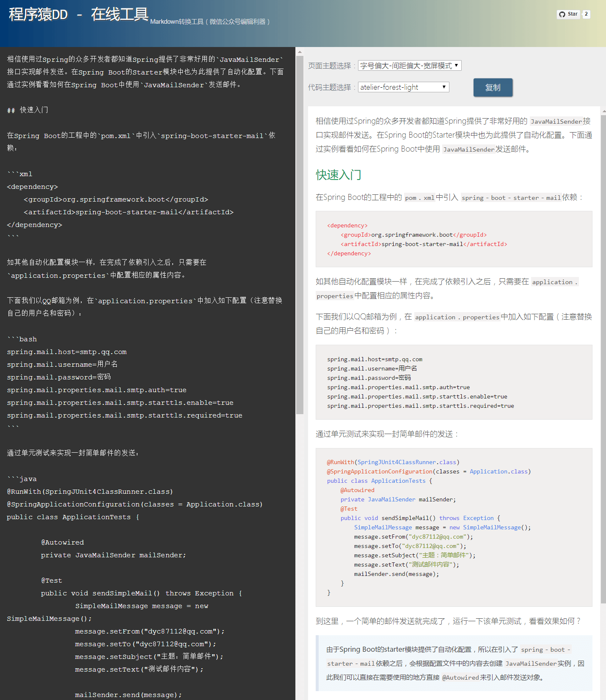
Task: Click message.setSubject line in the editor
Action: pos(149,656)
